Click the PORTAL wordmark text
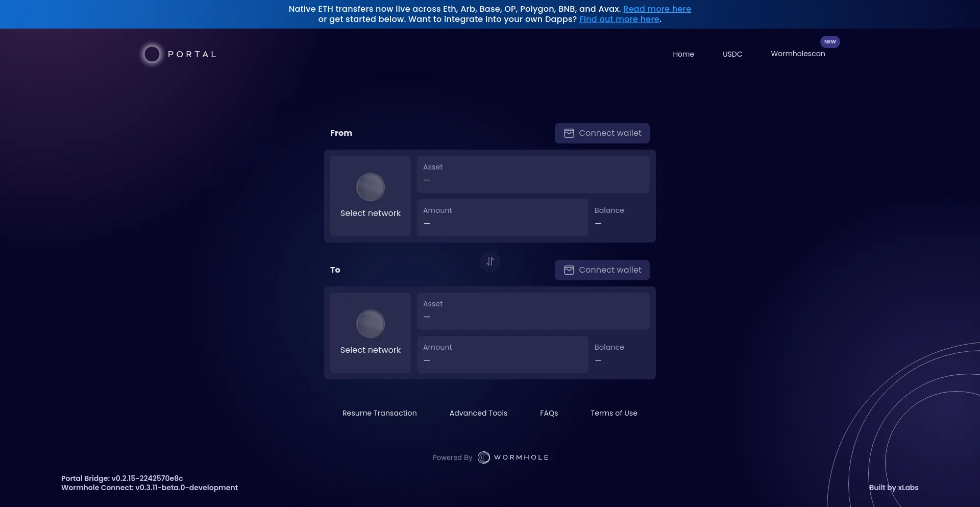This screenshot has width=980, height=507. click(192, 54)
